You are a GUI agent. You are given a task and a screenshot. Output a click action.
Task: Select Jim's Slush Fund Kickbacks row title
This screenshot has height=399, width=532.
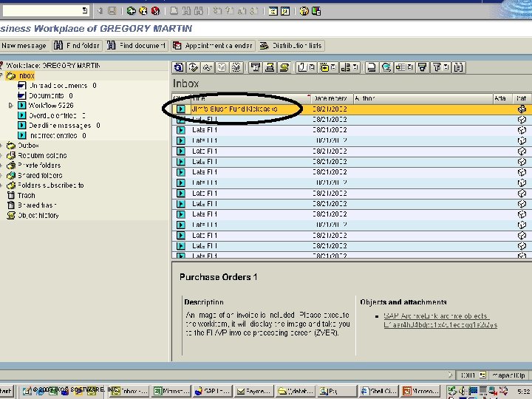[x=234, y=109]
